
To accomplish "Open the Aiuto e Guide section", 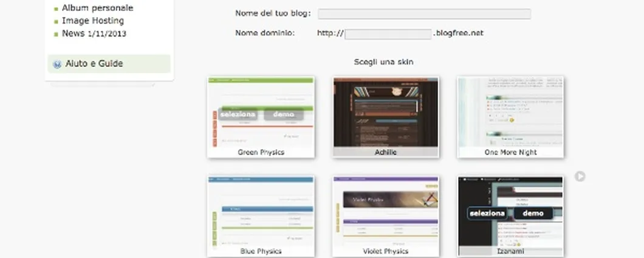I will (x=109, y=64).
